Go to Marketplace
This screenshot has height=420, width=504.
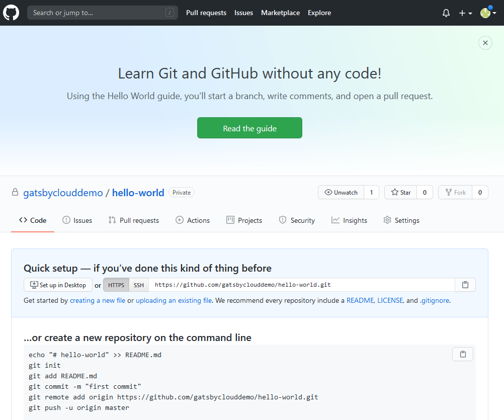click(280, 13)
